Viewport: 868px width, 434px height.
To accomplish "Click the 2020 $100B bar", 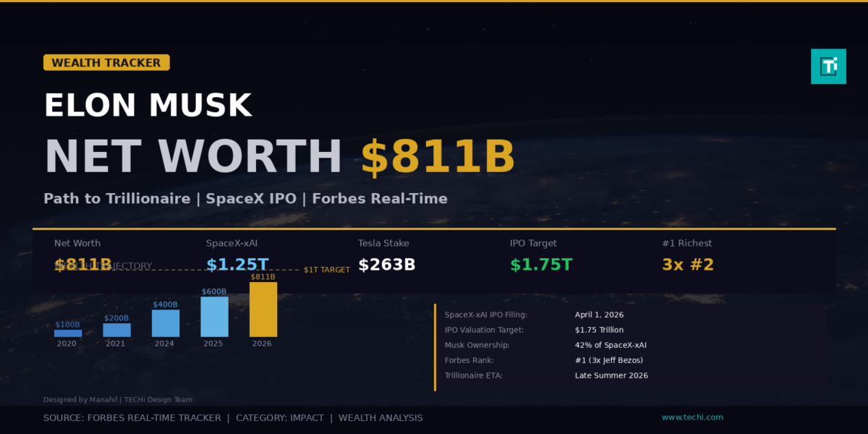I will [x=67, y=333].
